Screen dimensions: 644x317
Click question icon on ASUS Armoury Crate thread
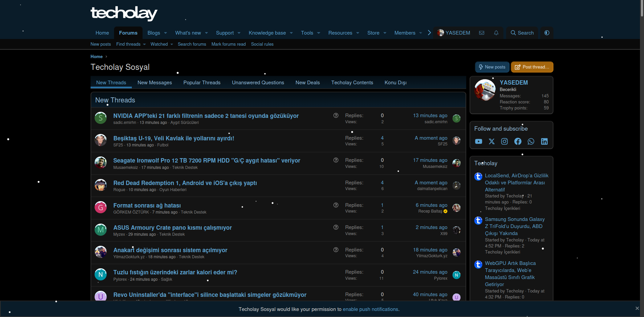336,227
